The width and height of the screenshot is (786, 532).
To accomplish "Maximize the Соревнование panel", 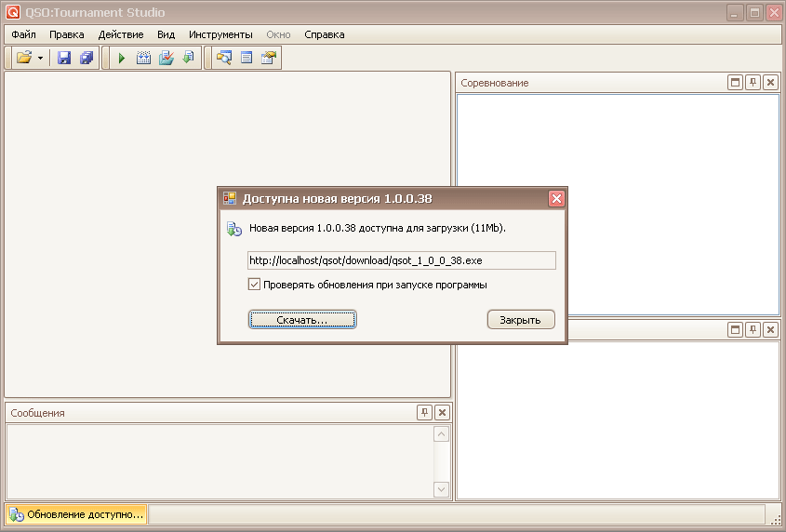I will (735, 82).
